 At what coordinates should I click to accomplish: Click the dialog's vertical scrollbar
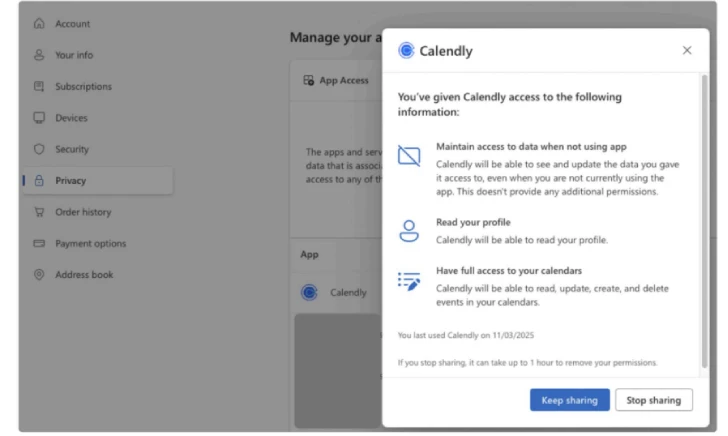tap(704, 221)
